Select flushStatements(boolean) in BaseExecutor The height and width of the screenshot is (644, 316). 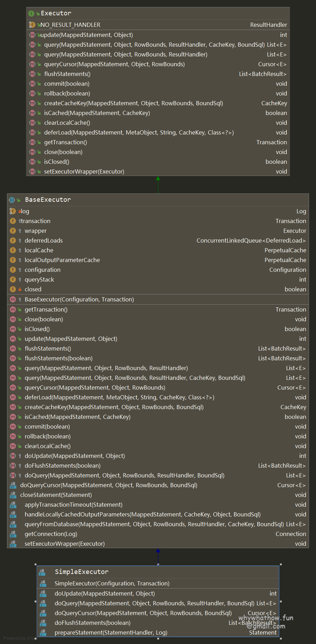[x=58, y=358]
